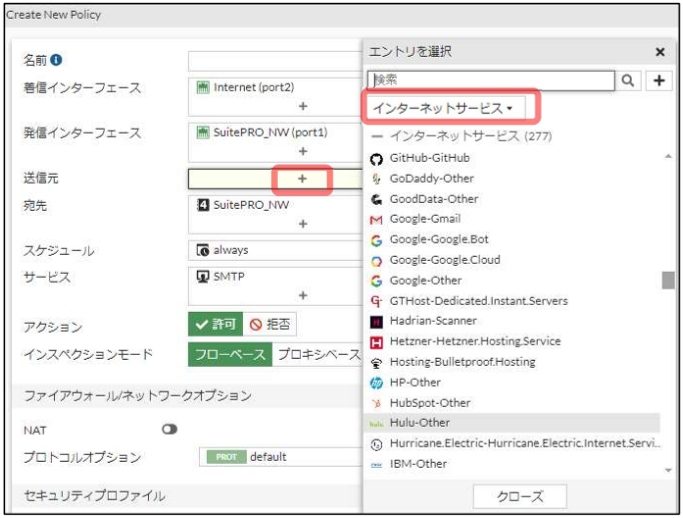The image size is (683, 518).
Task: Click the Hadrian-Scanner icon
Action: pos(376,321)
